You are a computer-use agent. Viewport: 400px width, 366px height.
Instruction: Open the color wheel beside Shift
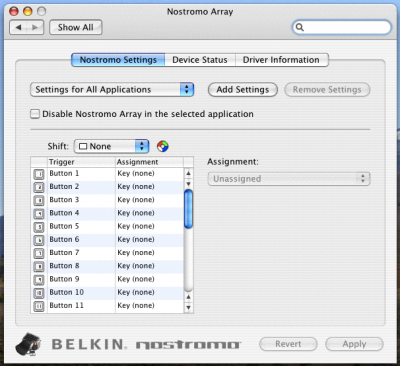[x=163, y=146]
